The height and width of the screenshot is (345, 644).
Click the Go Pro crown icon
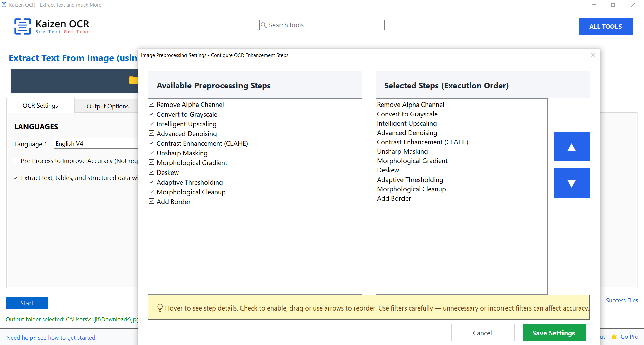click(x=614, y=337)
